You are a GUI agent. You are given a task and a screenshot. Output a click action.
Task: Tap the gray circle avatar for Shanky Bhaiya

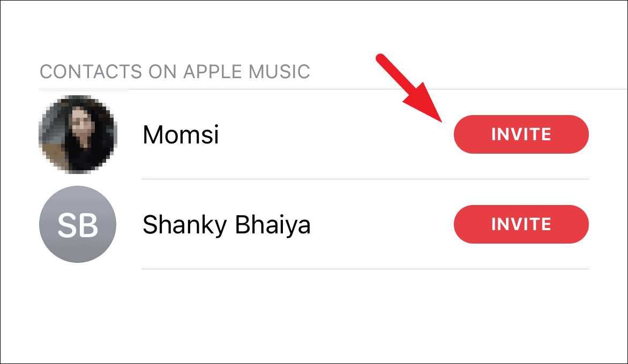[78, 224]
